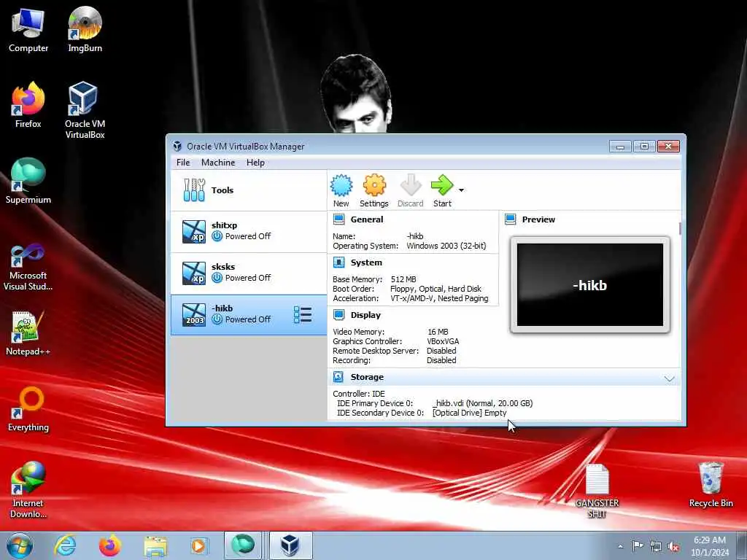Open the Firefox desktop shortcut
Image resolution: width=747 pixels, height=560 pixels.
[x=28, y=105]
